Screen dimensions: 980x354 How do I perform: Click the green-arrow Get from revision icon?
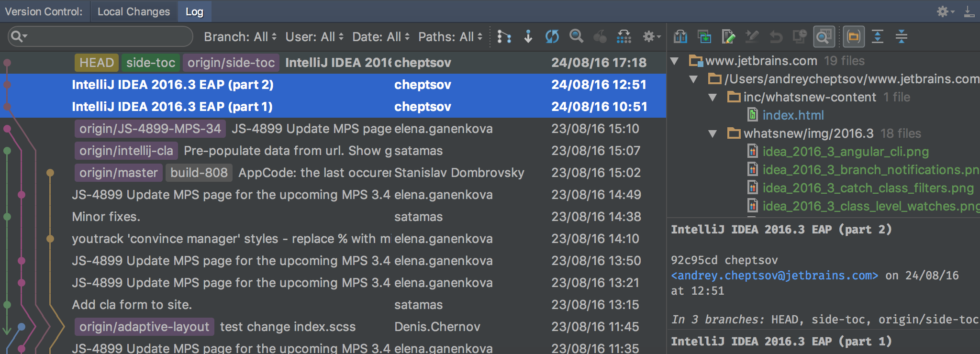tap(704, 37)
